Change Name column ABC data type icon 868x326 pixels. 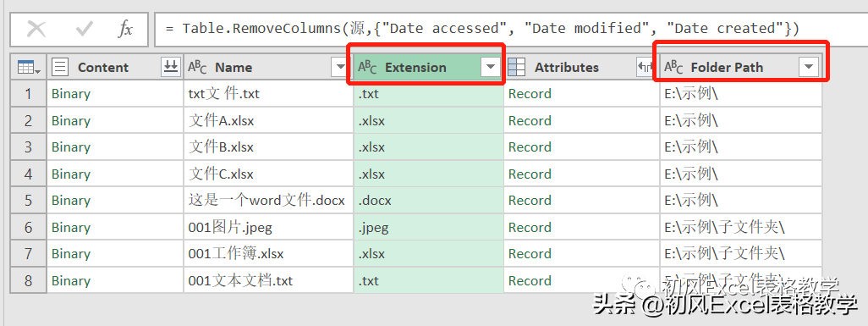(197, 67)
